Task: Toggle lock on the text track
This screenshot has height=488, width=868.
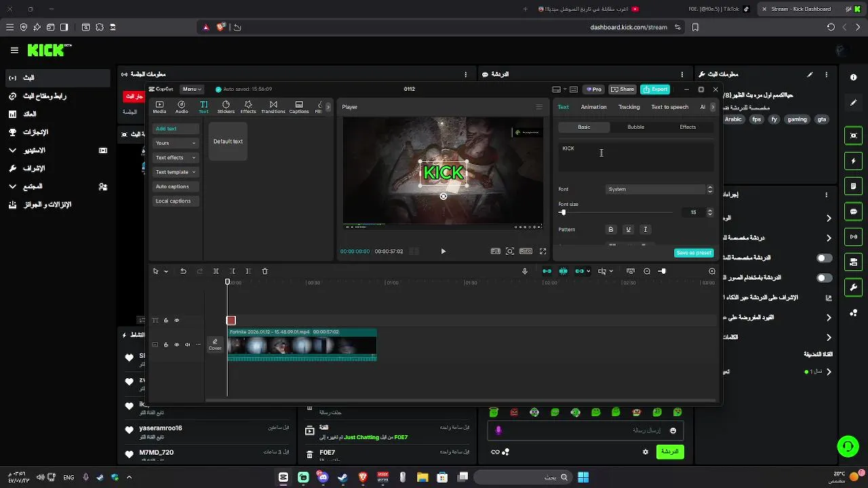Action: 166,321
